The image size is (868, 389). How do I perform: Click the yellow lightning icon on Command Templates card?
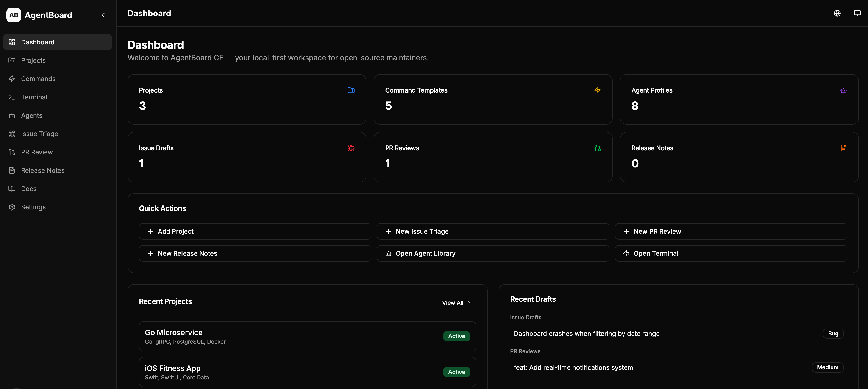coord(597,90)
